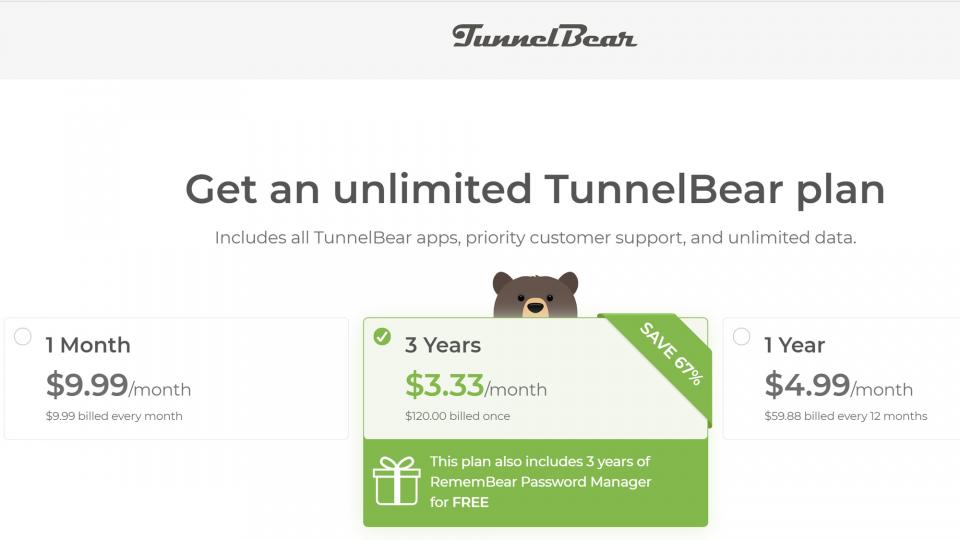Image resolution: width=960 pixels, height=540 pixels.
Task: Click the TunnelBear logo in the header
Action: [544, 37]
